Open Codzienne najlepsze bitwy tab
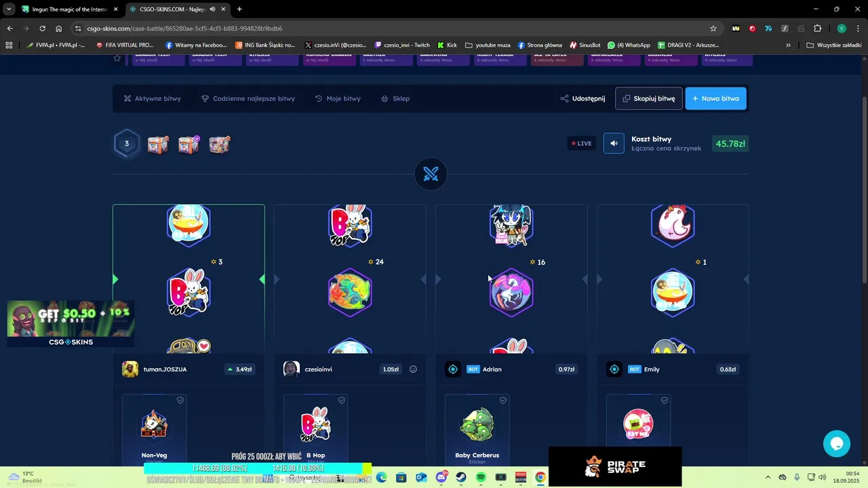This screenshot has width=868, height=488. (248, 98)
